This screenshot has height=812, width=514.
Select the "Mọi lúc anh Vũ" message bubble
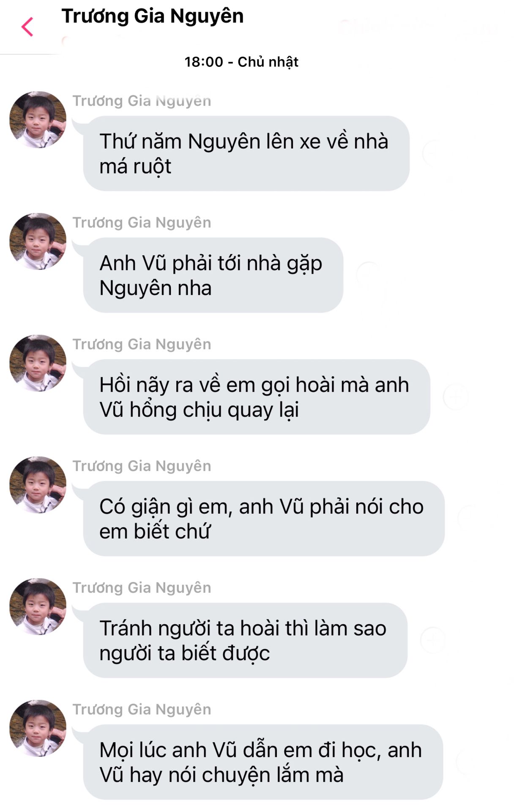pyautogui.click(x=263, y=763)
